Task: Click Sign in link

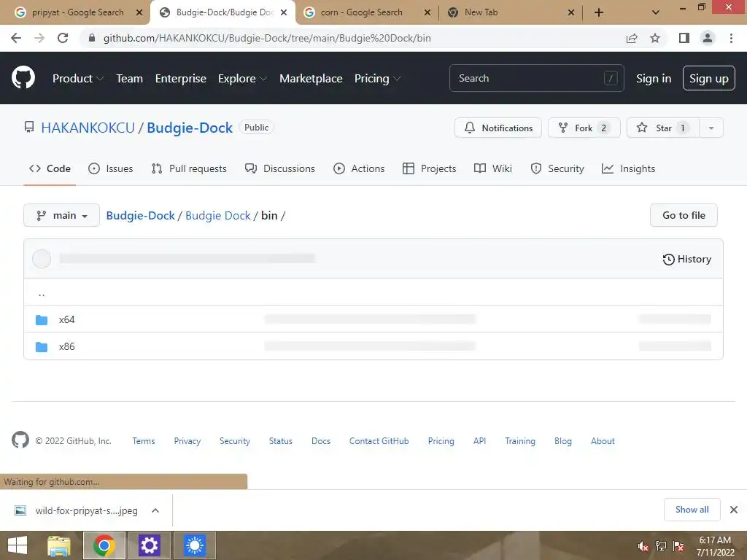Action: 654,79
